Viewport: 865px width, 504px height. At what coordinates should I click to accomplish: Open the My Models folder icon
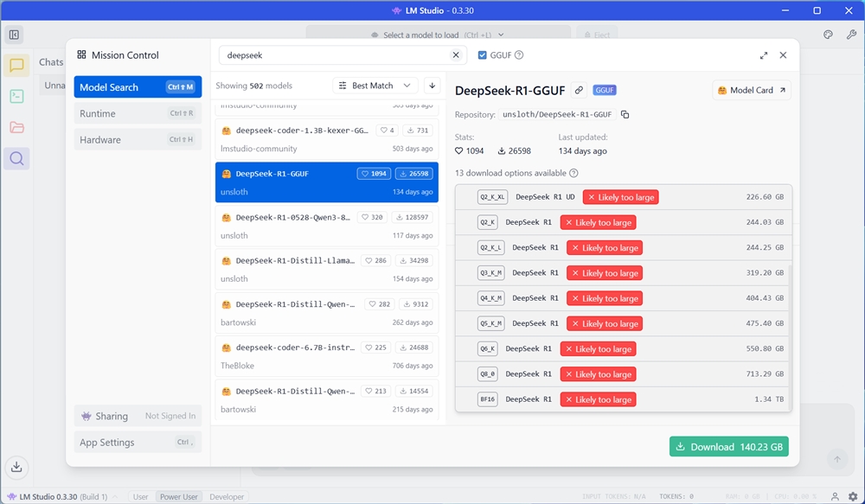pos(16,127)
